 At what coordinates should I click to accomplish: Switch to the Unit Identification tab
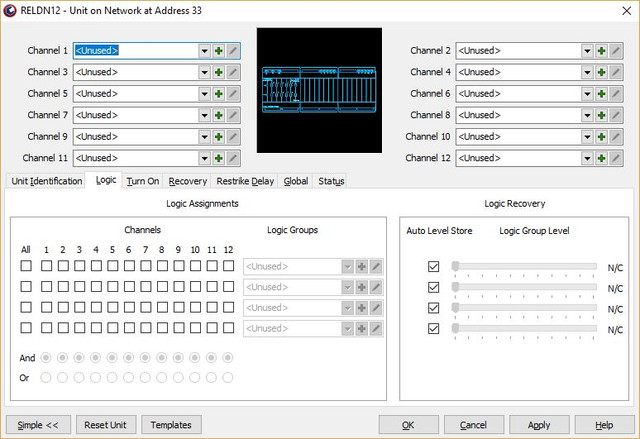(47, 181)
